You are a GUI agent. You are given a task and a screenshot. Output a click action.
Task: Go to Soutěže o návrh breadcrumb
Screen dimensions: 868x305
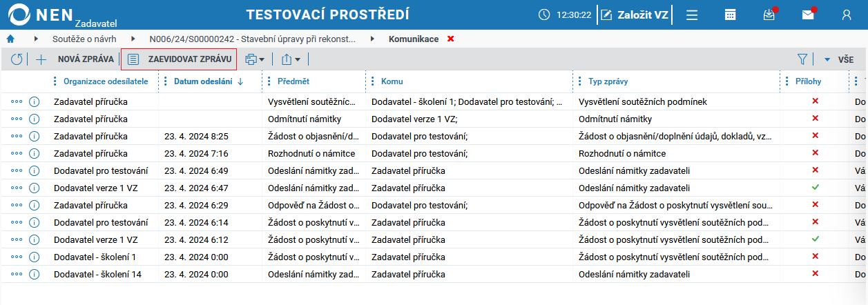tap(84, 39)
